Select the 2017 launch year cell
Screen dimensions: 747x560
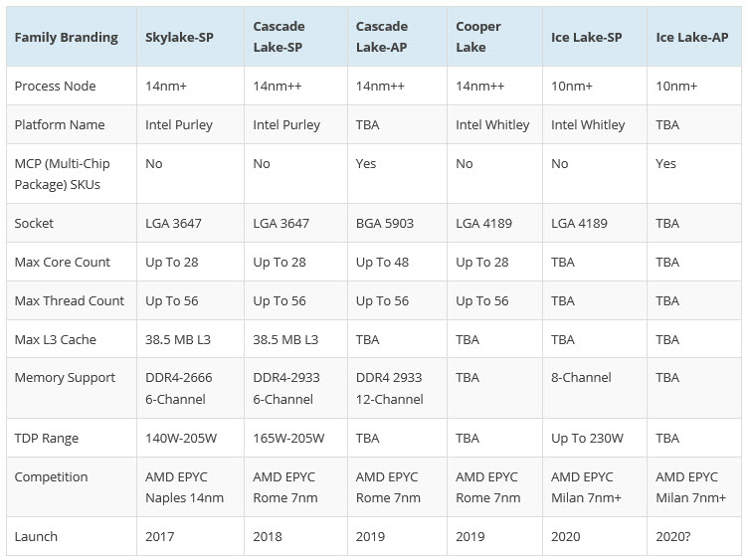159,537
